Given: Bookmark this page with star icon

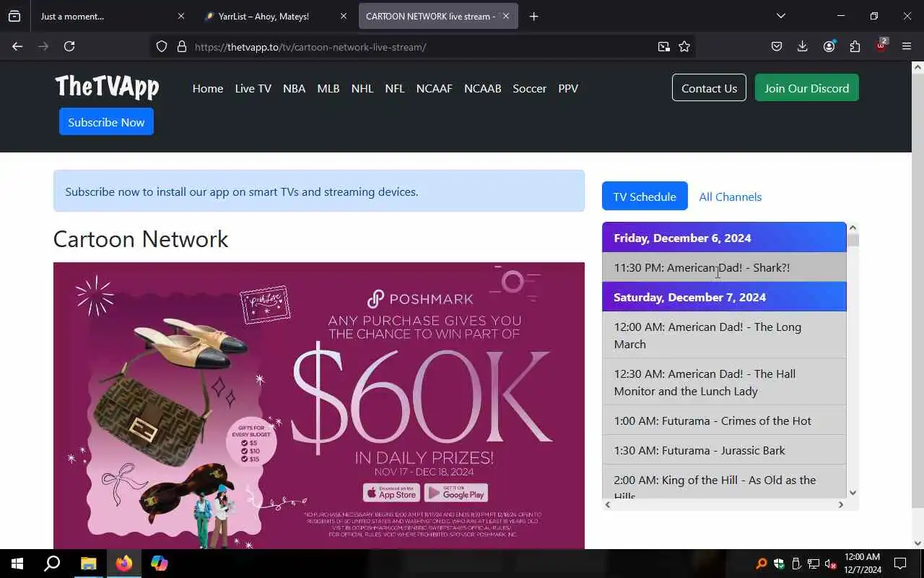Looking at the screenshot, I should 684,46.
